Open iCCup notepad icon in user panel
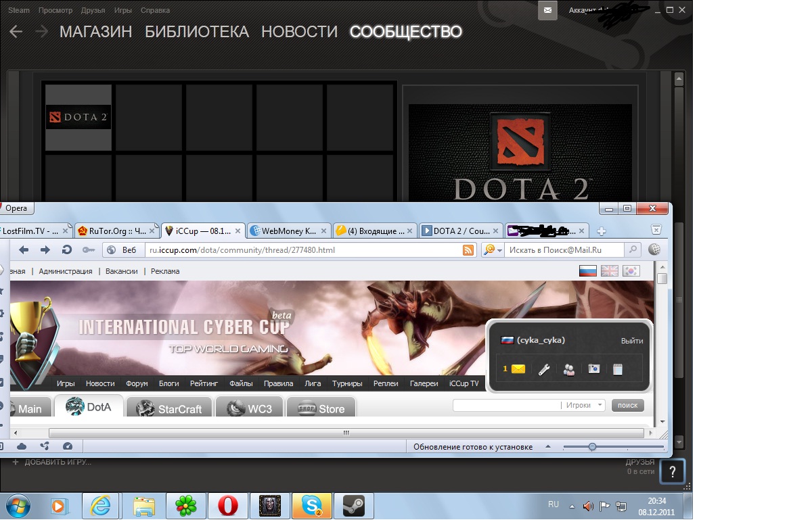The width and height of the screenshot is (812, 522). [x=617, y=369]
